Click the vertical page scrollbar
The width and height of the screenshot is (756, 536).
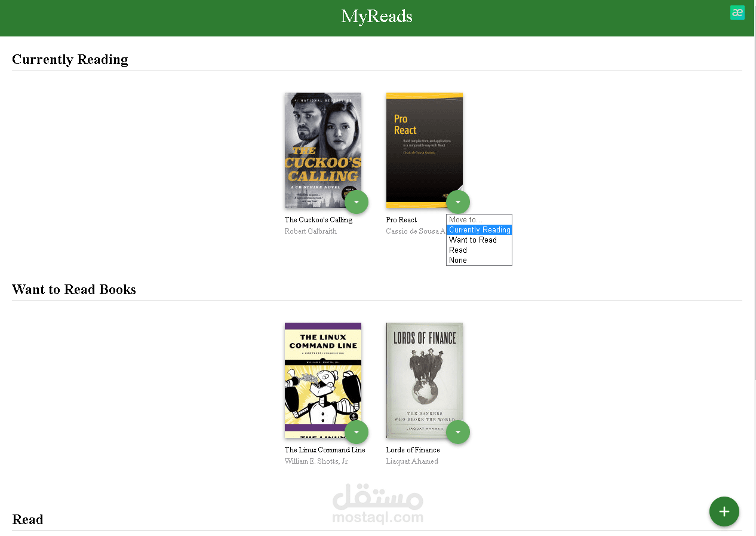click(x=753, y=268)
